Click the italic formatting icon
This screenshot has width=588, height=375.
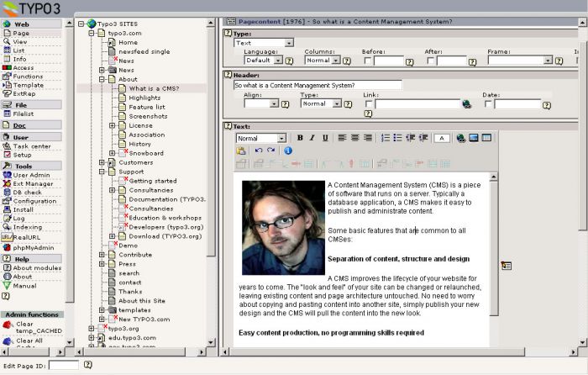(x=312, y=138)
